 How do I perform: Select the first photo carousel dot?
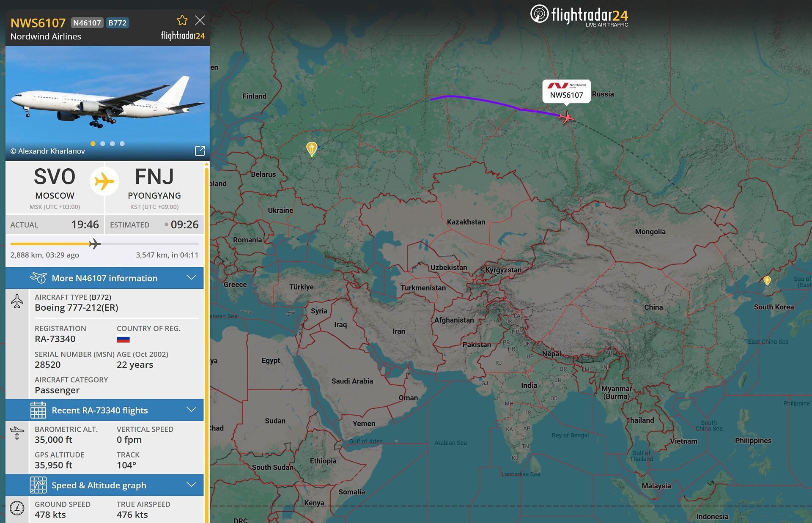93,144
